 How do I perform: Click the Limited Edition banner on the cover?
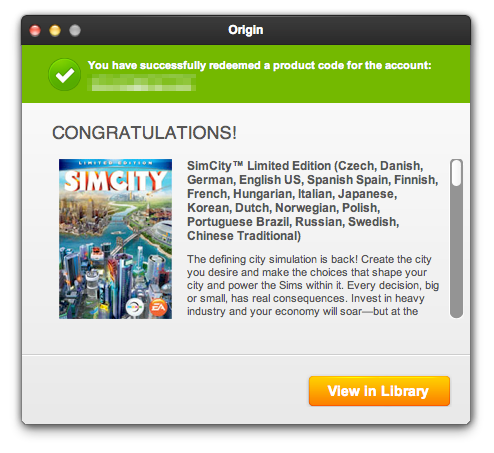pos(115,163)
